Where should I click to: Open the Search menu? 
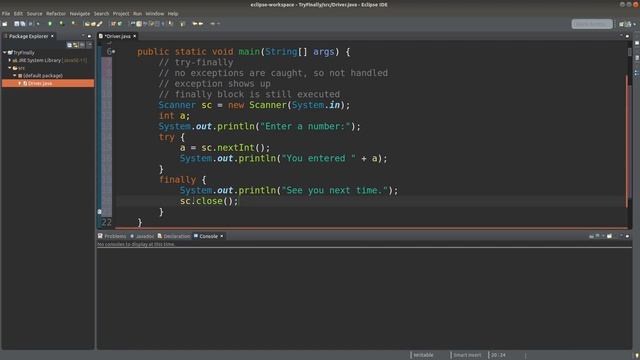coord(101,13)
